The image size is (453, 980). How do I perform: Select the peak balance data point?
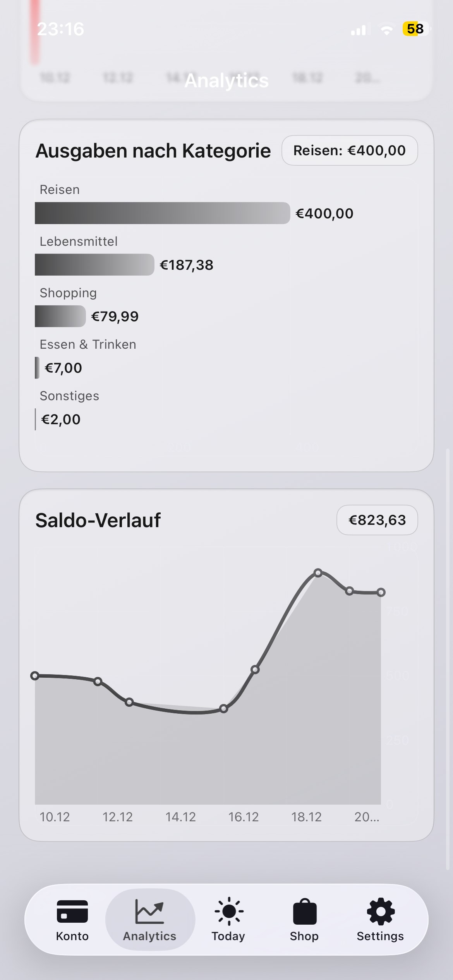pyautogui.click(x=318, y=573)
